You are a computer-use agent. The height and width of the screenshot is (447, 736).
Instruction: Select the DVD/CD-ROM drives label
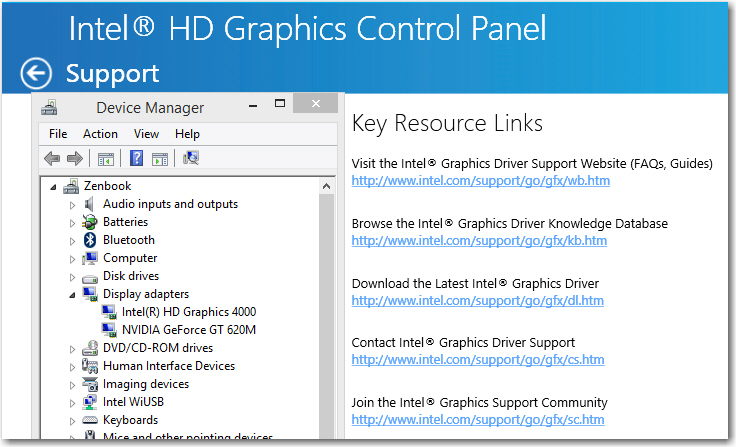158,348
